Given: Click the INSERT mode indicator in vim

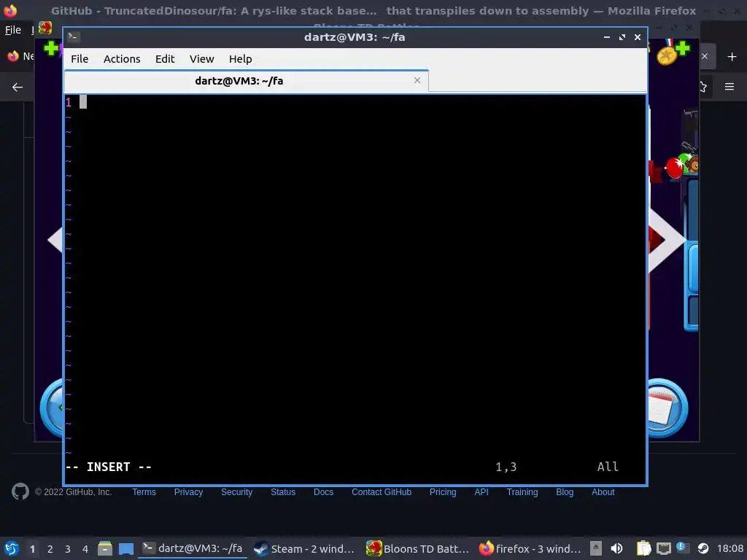Looking at the screenshot, I should click(x=108, y=467).
